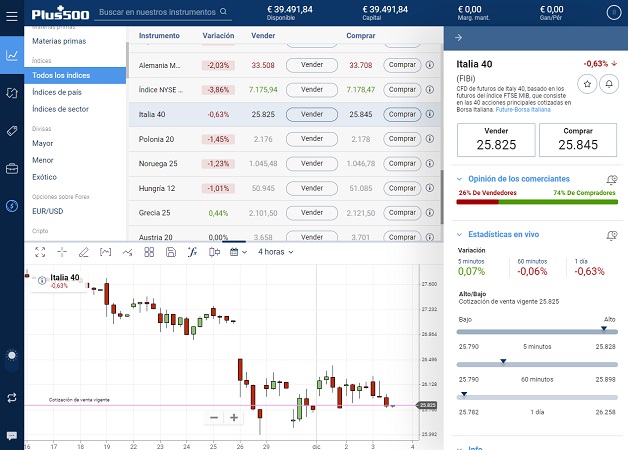This screenshot has height=450, width=628.
Task: Open the account profile circle icon
Action: [x=614, y=13]
